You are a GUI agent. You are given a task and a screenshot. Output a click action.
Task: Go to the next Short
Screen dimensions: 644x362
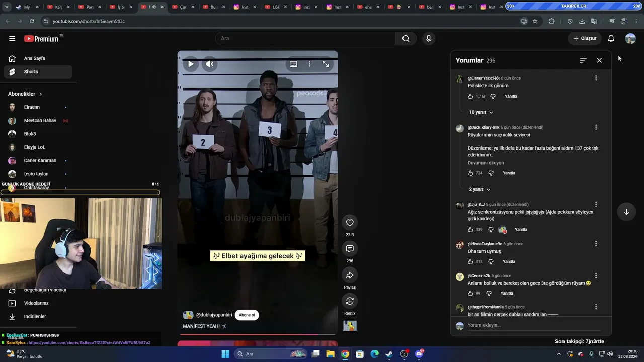[x=626, y=212]
